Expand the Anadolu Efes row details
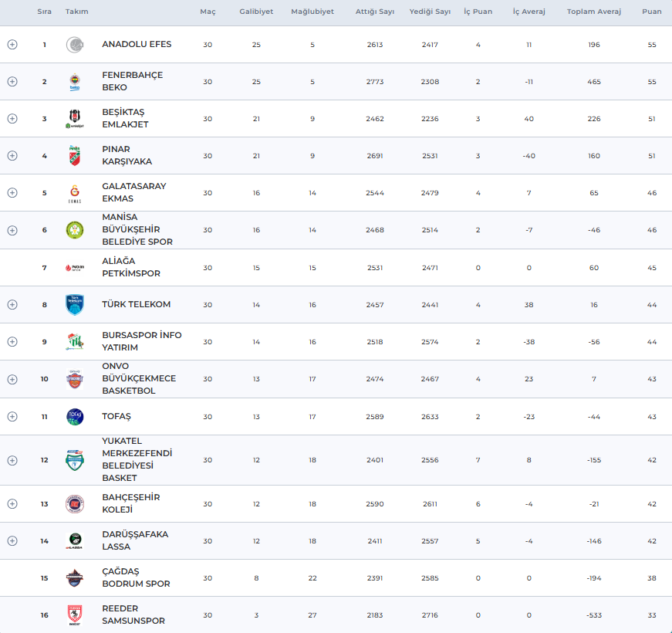This screenshot has width=672, height=633. (x=12, y=45)
